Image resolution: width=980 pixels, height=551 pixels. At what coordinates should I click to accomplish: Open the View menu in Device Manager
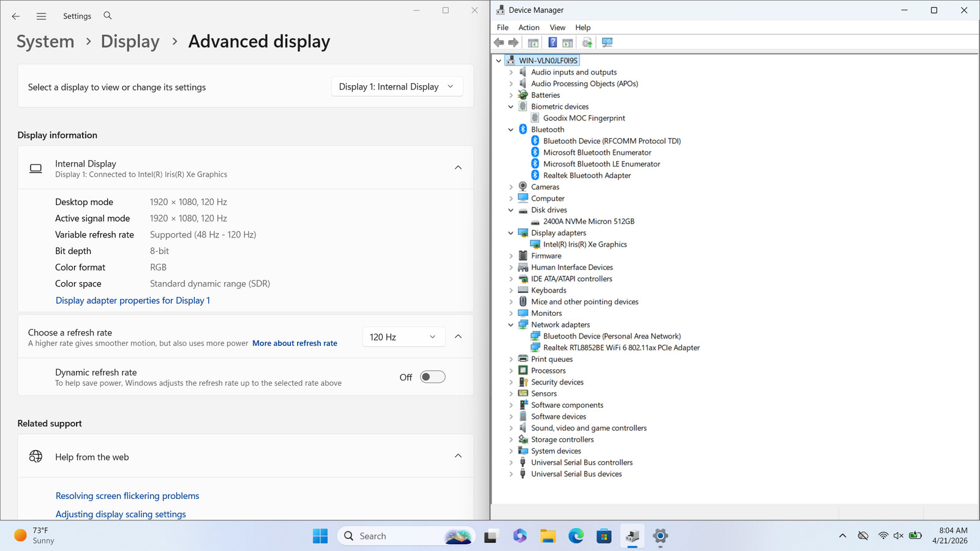[557, 28]
